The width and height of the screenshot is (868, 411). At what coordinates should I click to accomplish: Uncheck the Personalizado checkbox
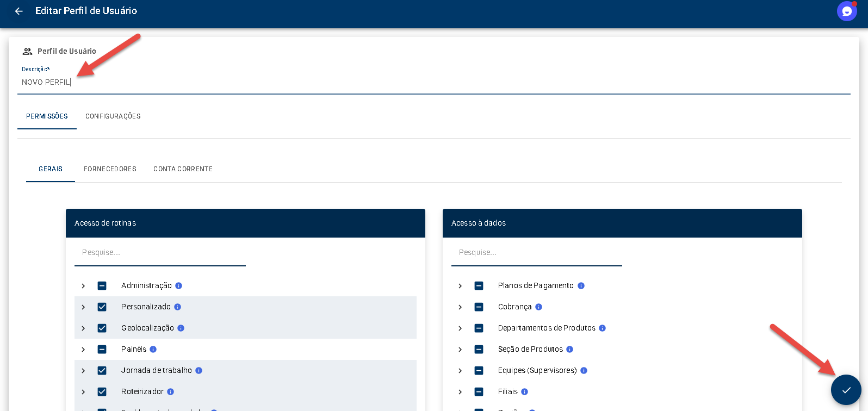(x=102, y=307)
